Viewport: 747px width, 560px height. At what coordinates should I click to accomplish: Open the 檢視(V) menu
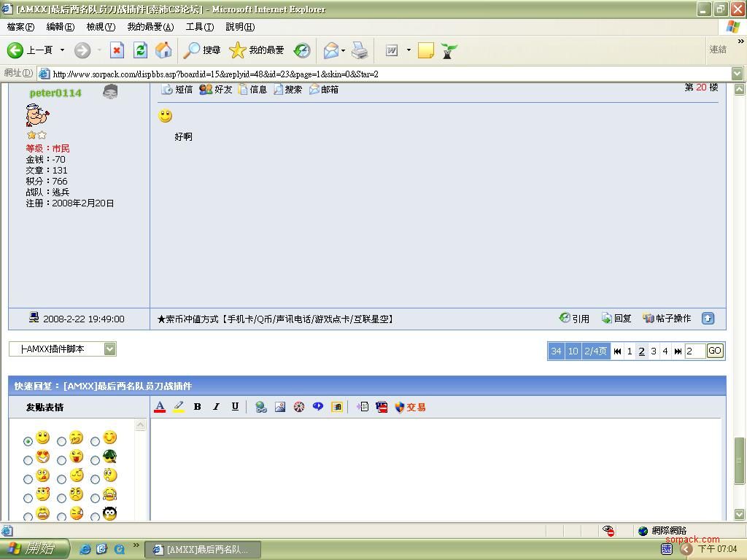(x=101, y=27)
